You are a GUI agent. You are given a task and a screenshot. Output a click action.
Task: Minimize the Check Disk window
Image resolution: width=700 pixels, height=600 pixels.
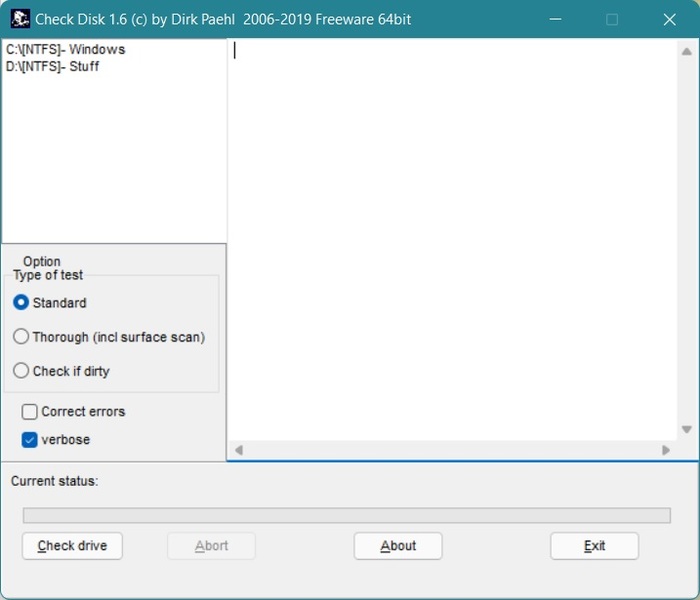point(555,20)
